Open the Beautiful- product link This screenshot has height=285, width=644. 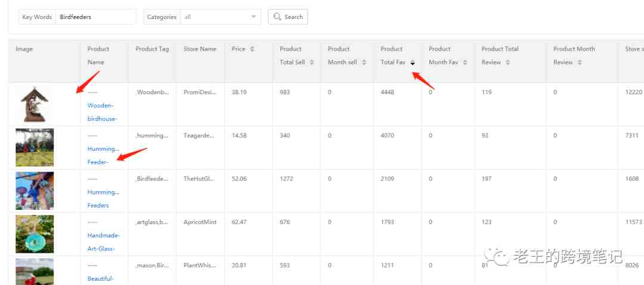(100, 278)
